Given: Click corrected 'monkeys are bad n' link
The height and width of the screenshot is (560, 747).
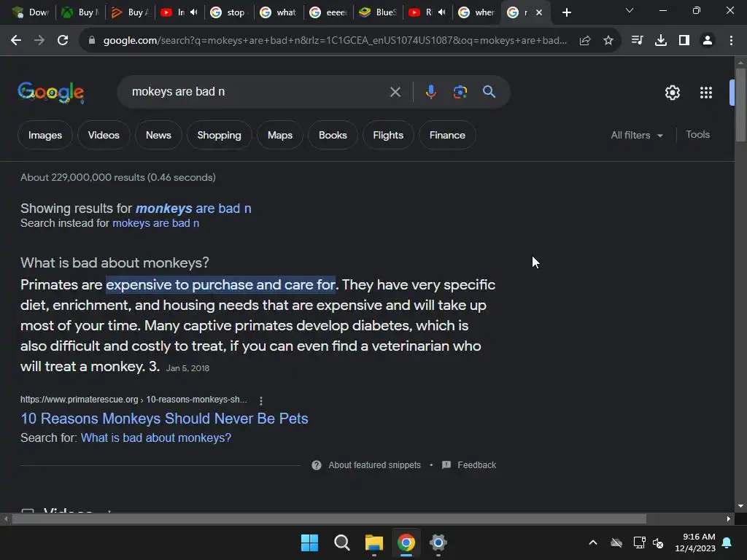Looking at the screenshot, I should (x=193, y=209).
